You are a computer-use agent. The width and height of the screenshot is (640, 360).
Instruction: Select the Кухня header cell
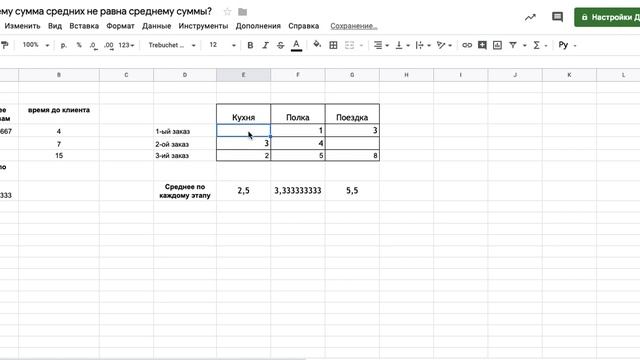coord(243,114)
